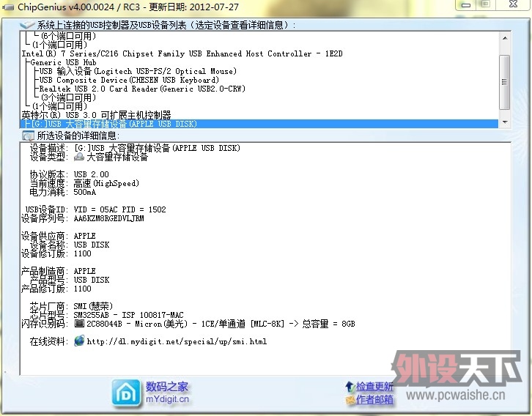Open the 数码之家 mYdigit.cn link

167,393
